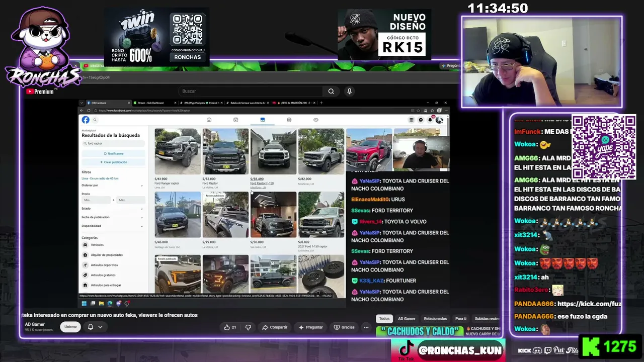644x362 pixels.
Task: Expand the Estado filter
Action: point(113,209)
